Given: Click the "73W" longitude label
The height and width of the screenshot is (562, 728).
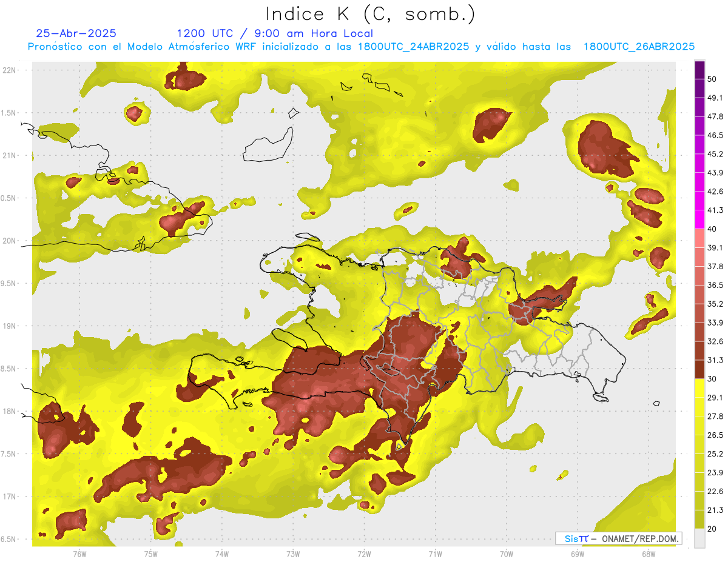Looking at the screenshot, I should point(293,554).
